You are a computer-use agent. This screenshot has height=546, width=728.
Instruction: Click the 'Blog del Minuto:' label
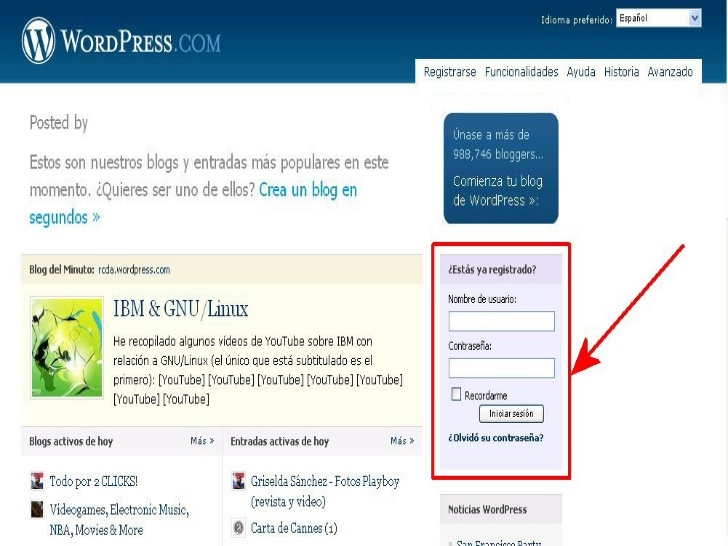pyautogui.click(x=62, y=270)
